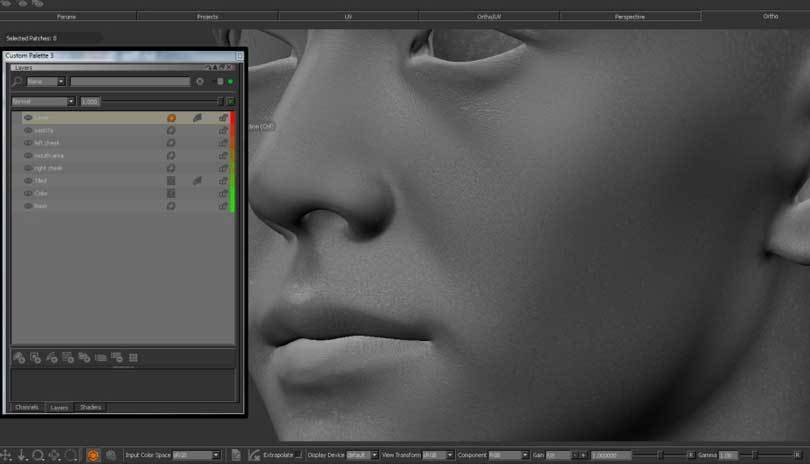
Task: Hide the Color layer
Action: coord(28,193)
